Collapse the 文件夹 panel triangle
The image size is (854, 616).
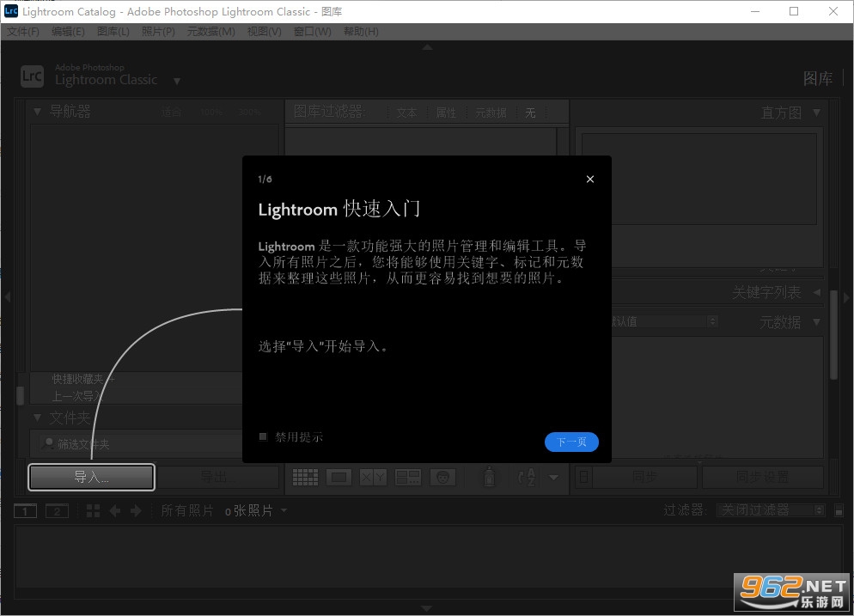(37, 418)
